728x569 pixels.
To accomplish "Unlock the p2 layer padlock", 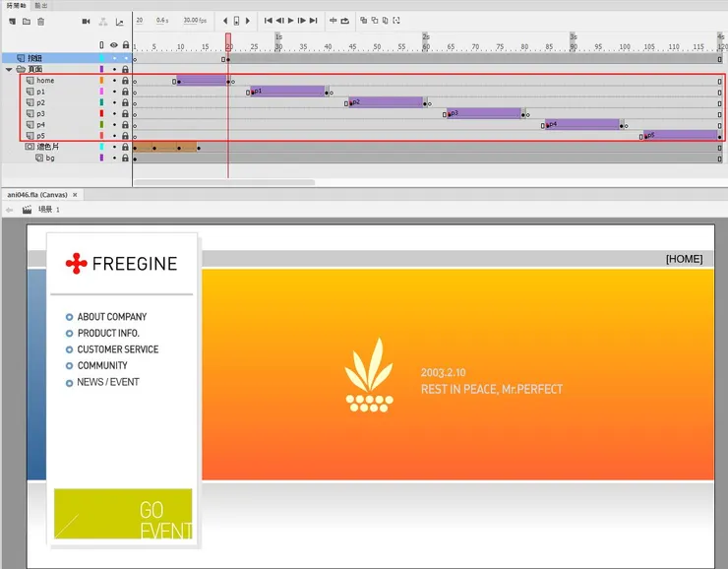I will [125, 102].
